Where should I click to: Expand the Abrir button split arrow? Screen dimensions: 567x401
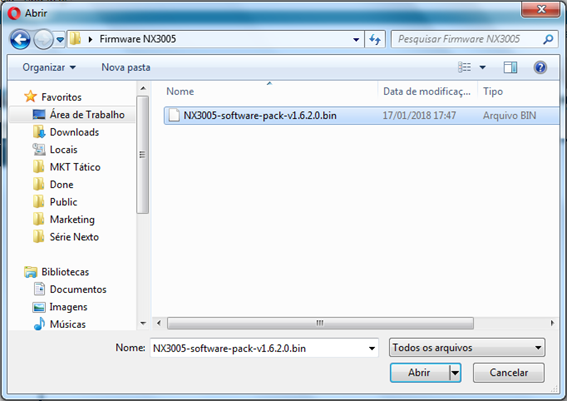[x=455, y=372]
